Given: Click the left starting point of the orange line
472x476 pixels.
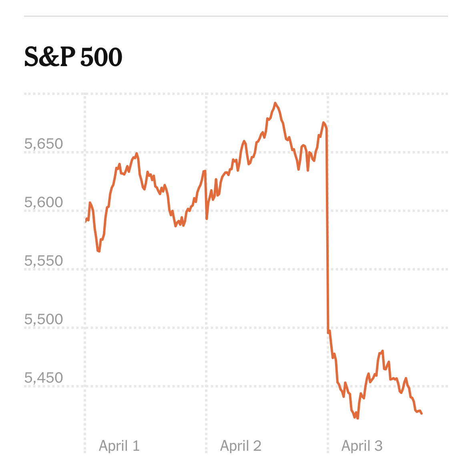Looking at the screenshot, I should 86,221.
